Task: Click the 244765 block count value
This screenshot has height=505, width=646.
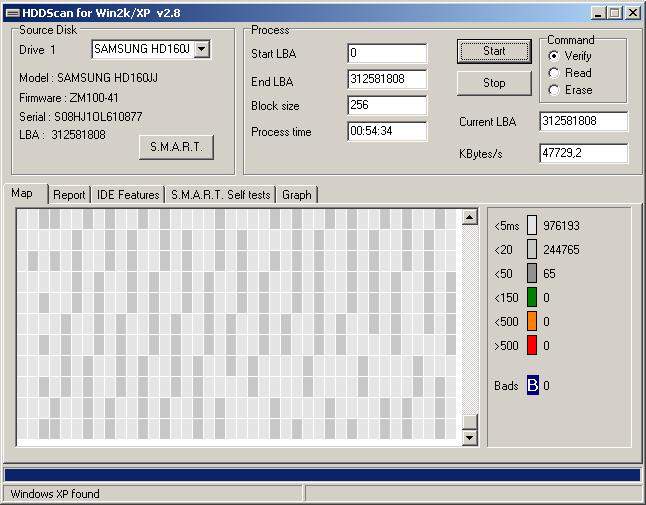Action: pos(561,250)
